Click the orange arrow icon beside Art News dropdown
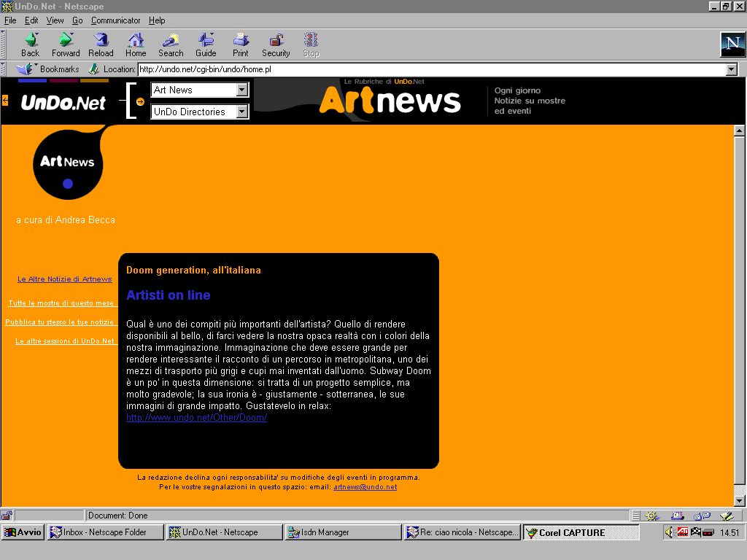Screen dimensions: 747x560 pos(140,101)
